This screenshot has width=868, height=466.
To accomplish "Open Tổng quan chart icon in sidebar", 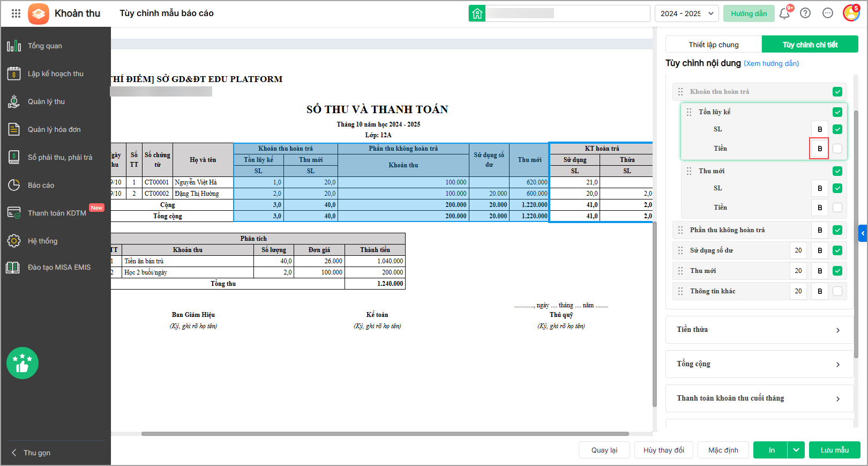I will click(x=14, y=46).
